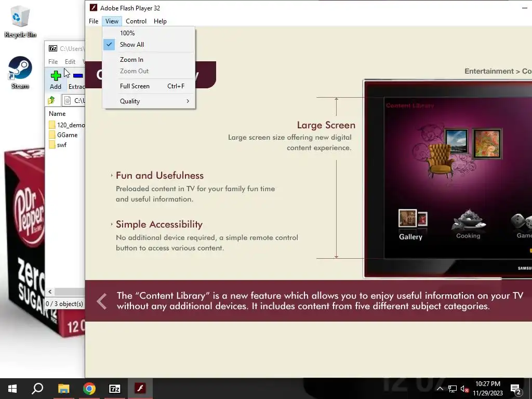Click the 7-Zip object count status text
The width and height of the screenshot is (532, 399).
tap(64, 303)
